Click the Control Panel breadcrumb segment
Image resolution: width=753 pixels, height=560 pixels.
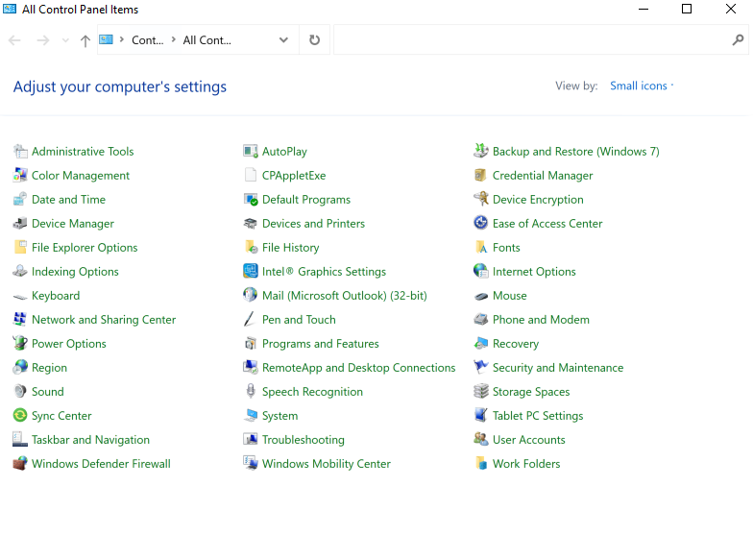147,40
